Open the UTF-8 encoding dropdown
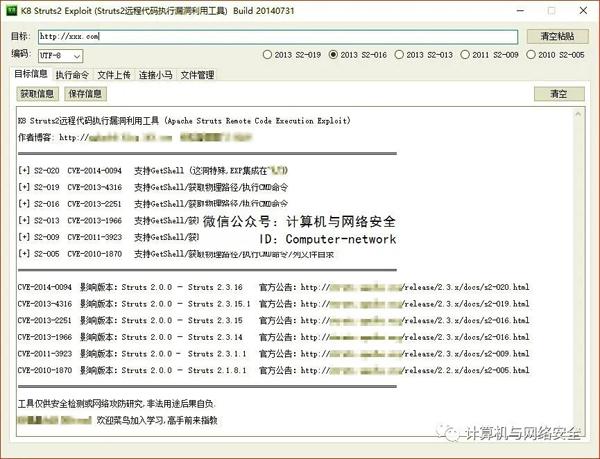 click(x=60, y=56)
